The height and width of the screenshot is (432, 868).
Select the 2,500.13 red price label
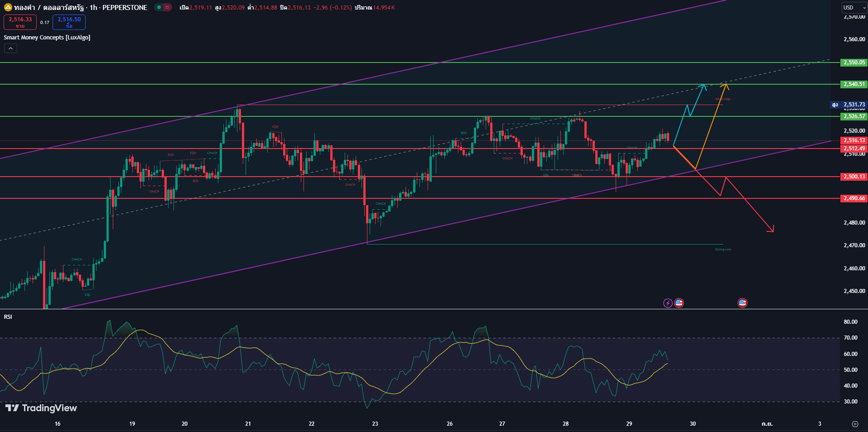pos(854,177)
